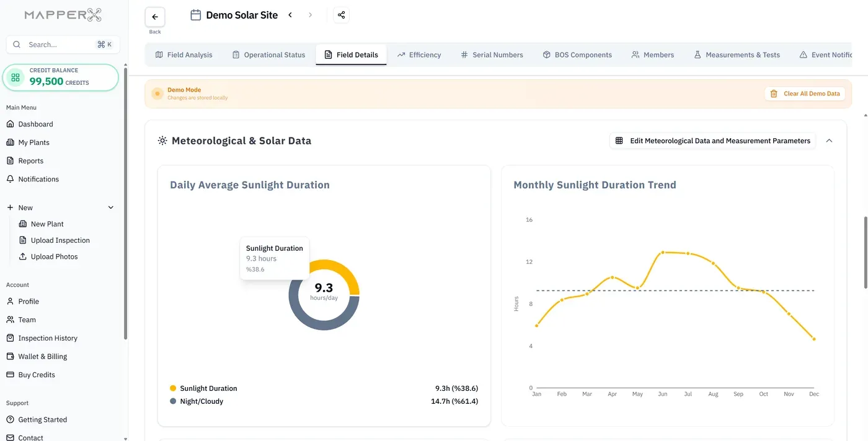Image resolution: width=868 pixels, height=441 pixels.
Task: Click the Dashboard home icon
Action: coord(10,124)
